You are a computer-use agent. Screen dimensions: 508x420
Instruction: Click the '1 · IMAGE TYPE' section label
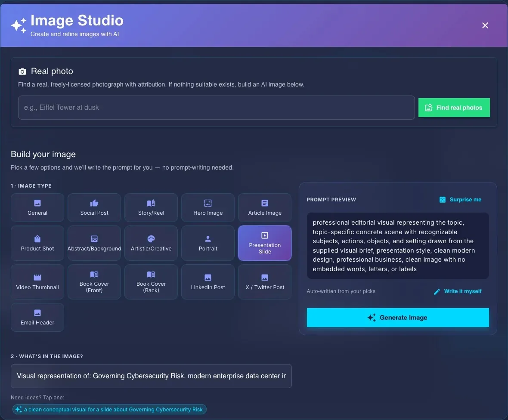tap(31, 186)
